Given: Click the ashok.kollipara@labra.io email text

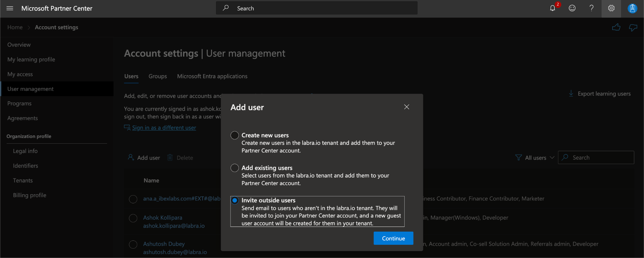Looking at the screenshot, I should [174, 226].
